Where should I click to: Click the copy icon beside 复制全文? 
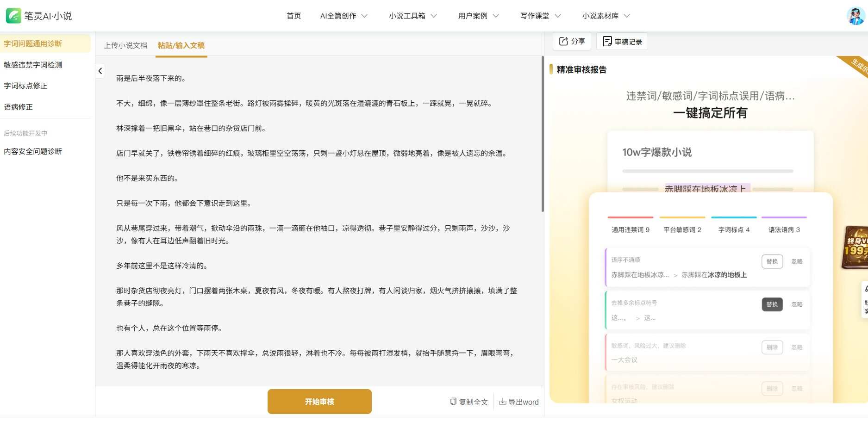453,402
